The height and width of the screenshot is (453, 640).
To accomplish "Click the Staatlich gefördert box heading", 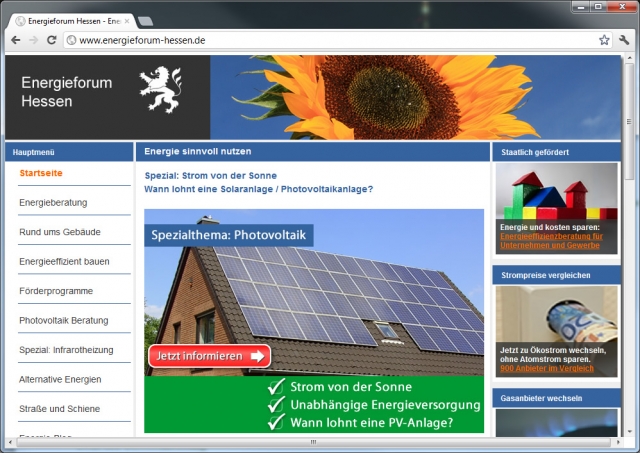I will pos(535,152).
